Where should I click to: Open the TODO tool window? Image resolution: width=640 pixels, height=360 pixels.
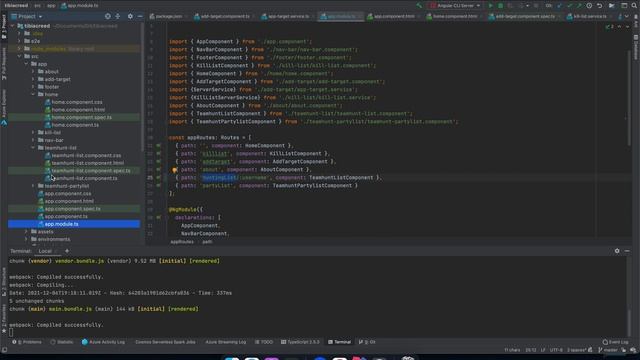click(x=264, y=342)
